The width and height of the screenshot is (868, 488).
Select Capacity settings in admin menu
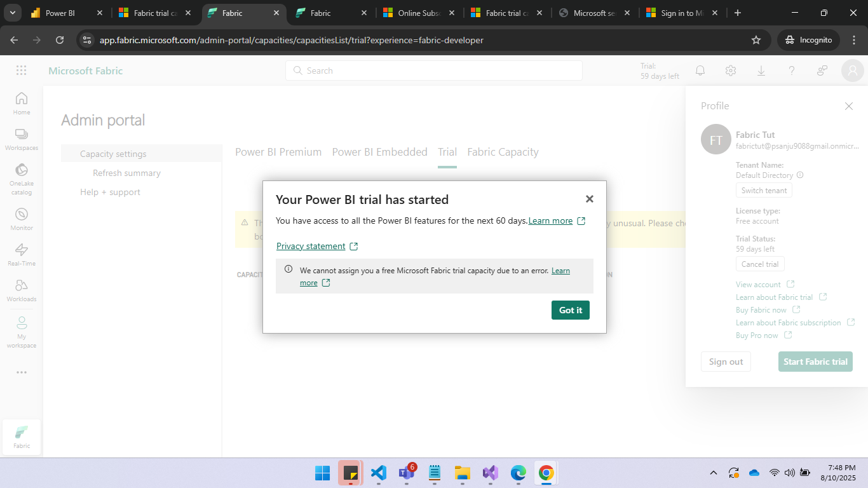coord(141,154)
